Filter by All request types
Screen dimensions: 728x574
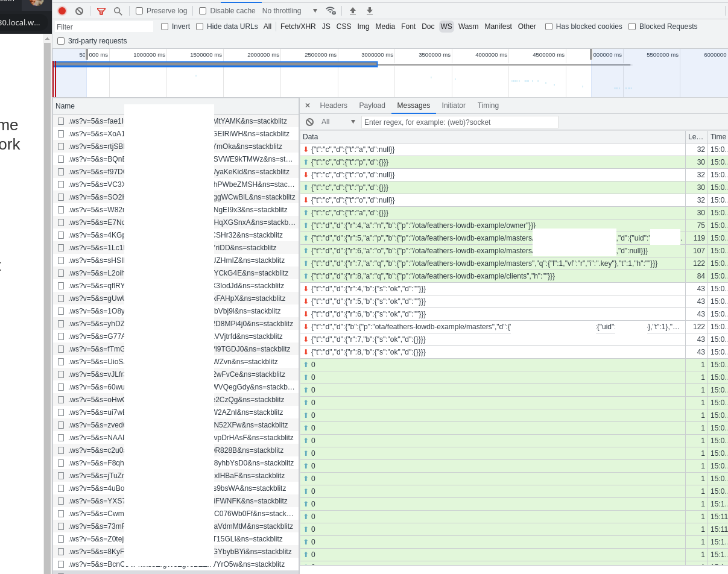[267, 27]
